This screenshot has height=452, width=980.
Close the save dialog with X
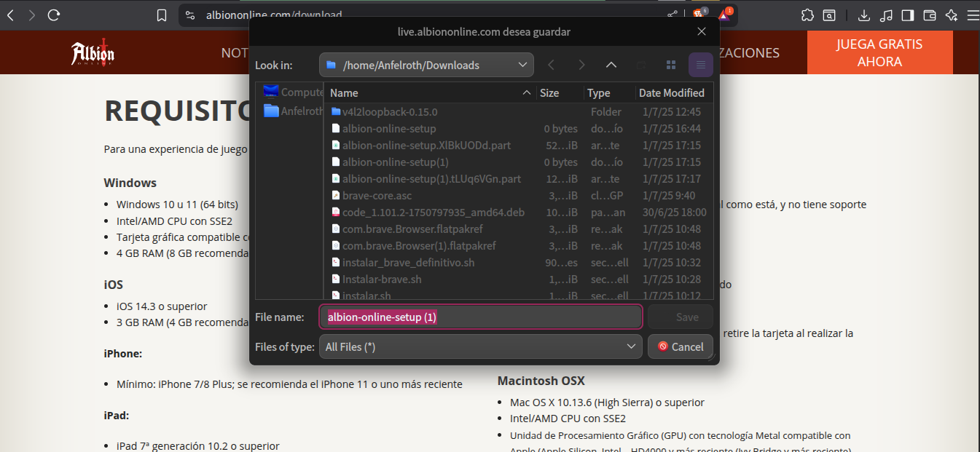point(702,31)
